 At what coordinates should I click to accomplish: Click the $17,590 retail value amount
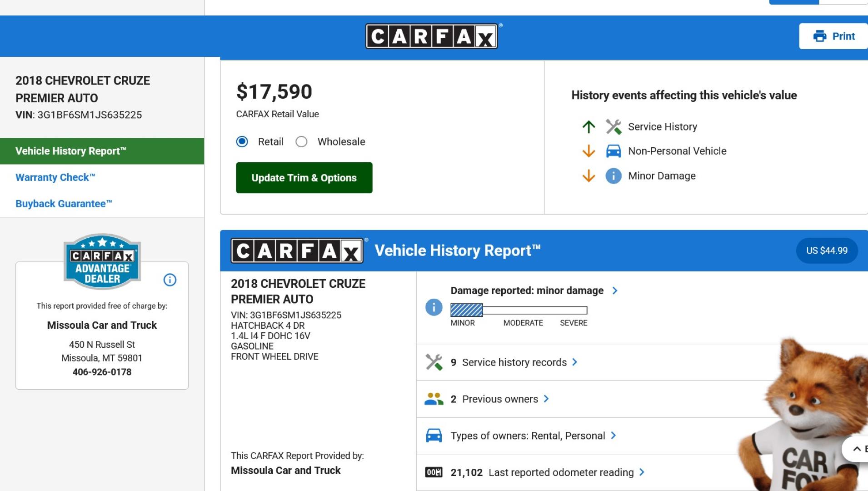point(274,92)
